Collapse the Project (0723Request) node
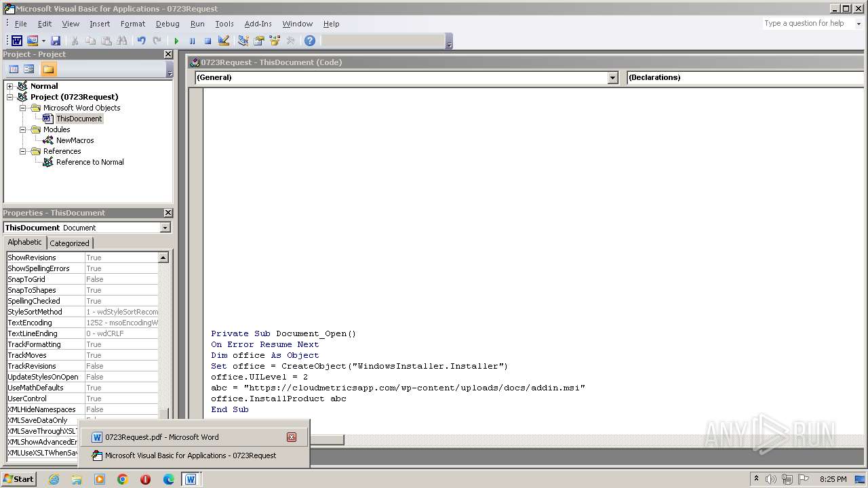This screenshot has width=868, height=488. 10,97
